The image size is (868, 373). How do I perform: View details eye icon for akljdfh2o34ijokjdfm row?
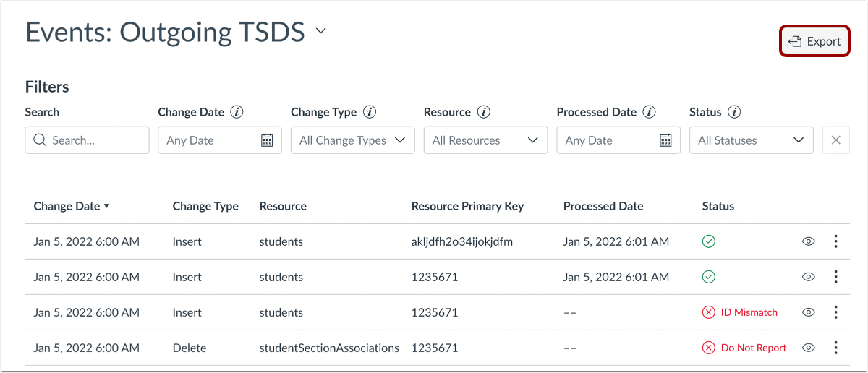point(809,241)
